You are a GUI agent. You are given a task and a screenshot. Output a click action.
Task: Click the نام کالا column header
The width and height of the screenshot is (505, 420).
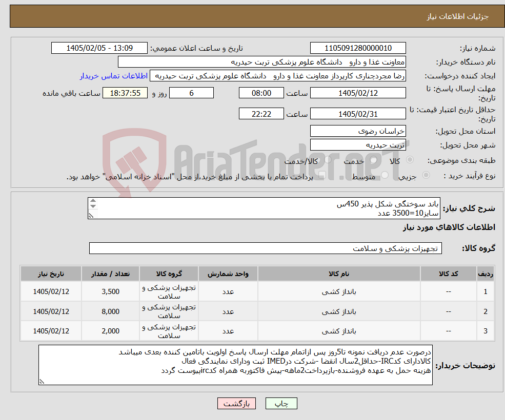pyautogui.click(x=339, y=274)
